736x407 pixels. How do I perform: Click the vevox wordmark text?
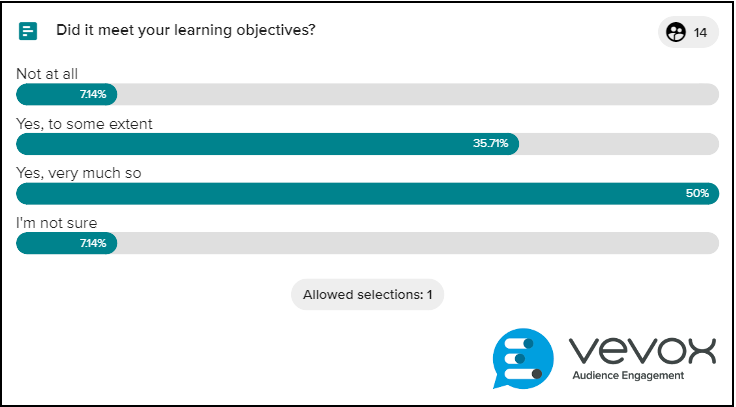pyautogui.click(x=643, y=351)
